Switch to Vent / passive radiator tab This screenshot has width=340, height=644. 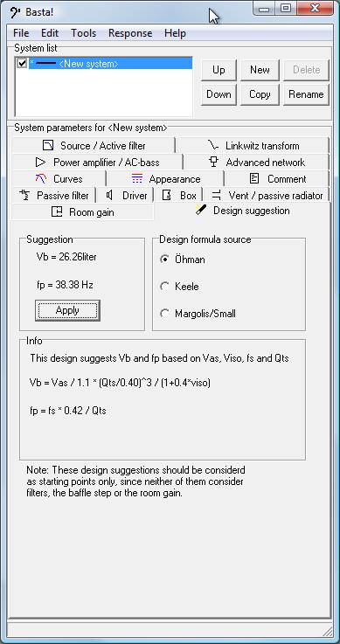pos(268,195)
